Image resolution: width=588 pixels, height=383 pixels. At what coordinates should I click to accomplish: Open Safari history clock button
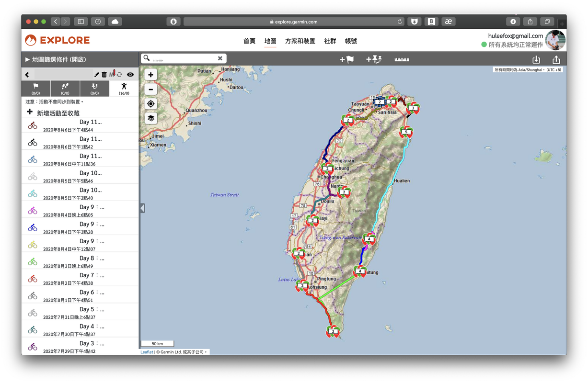[x=98, y=22]
